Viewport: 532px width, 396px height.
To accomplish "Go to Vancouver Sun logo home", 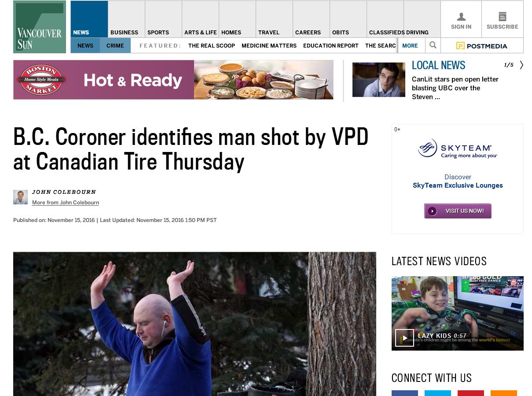I will click(40, 27).
